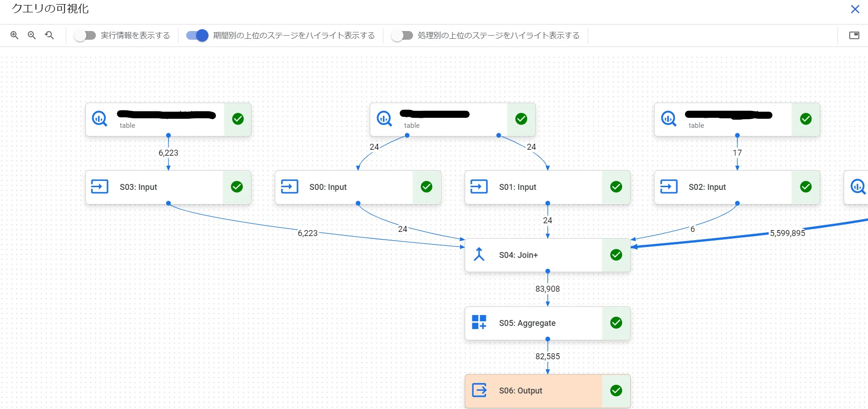
Task: Select the S03: Input stage node
Action: tap(168, 187)
